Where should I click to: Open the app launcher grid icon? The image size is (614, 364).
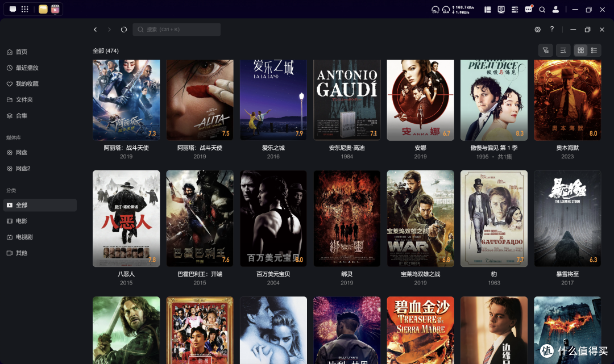tap(24, 9)
